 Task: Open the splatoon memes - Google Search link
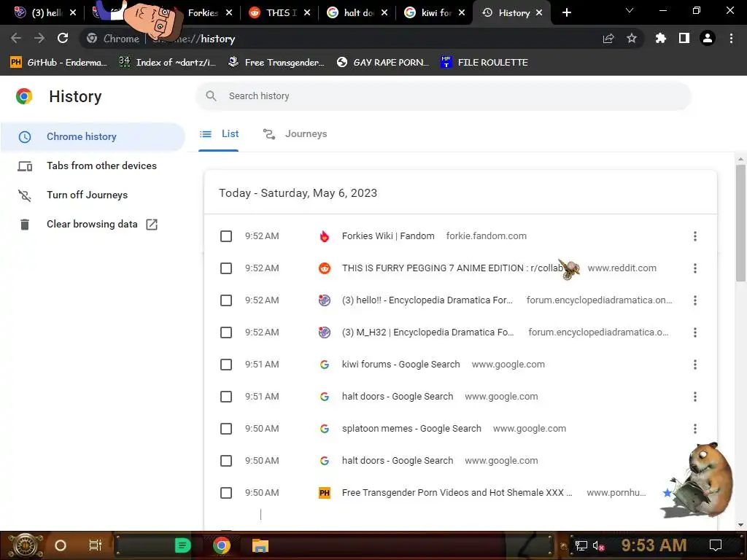(x=411, y=429)
